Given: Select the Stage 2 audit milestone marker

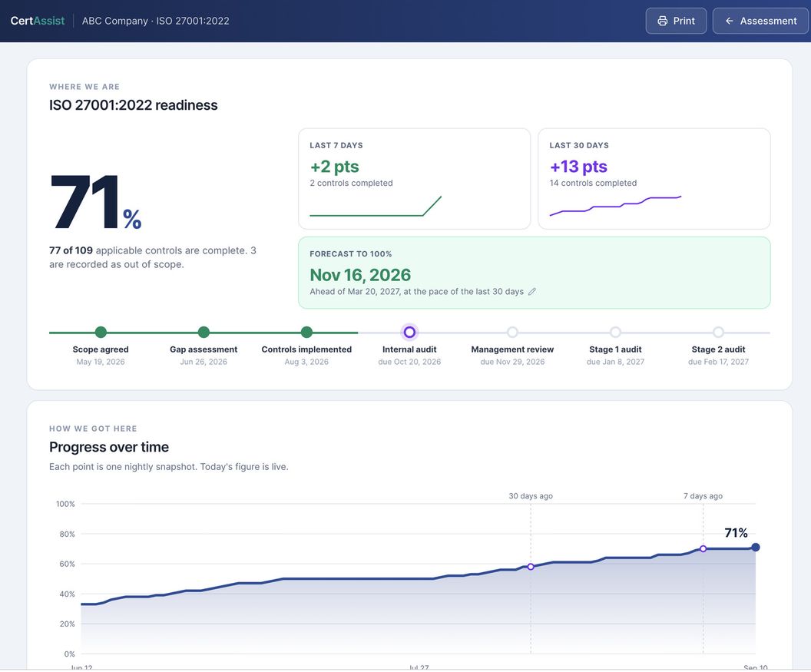Looking at the screenshot, I should (x=718, y=332).
